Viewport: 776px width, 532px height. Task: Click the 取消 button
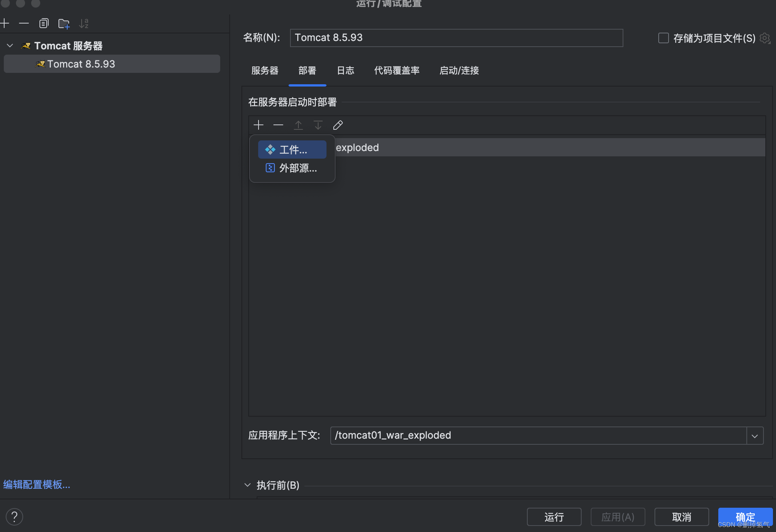pos(681,517)
